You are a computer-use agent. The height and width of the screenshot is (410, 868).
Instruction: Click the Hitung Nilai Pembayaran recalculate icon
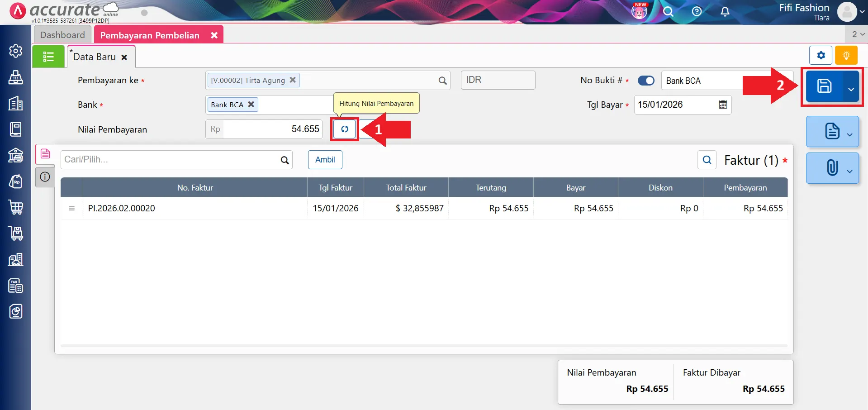[x=345, y=129]
